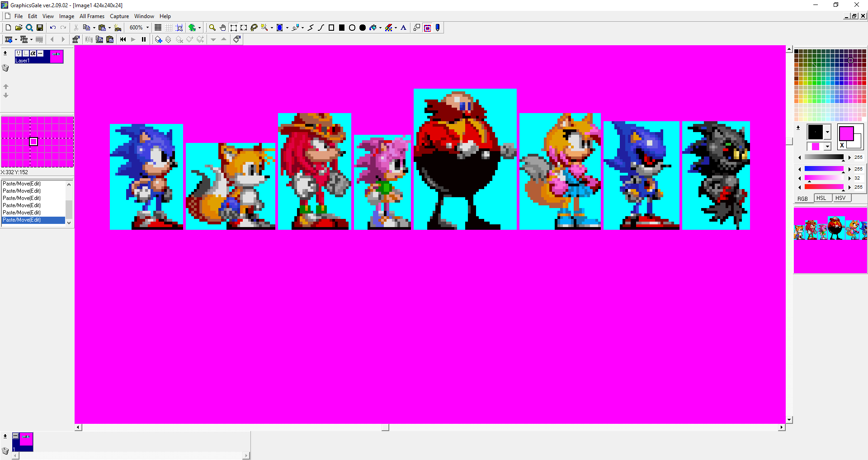Undo the last action
This screenshot has width=868, height=460.
pyautogui.click(x=53, y=28)
